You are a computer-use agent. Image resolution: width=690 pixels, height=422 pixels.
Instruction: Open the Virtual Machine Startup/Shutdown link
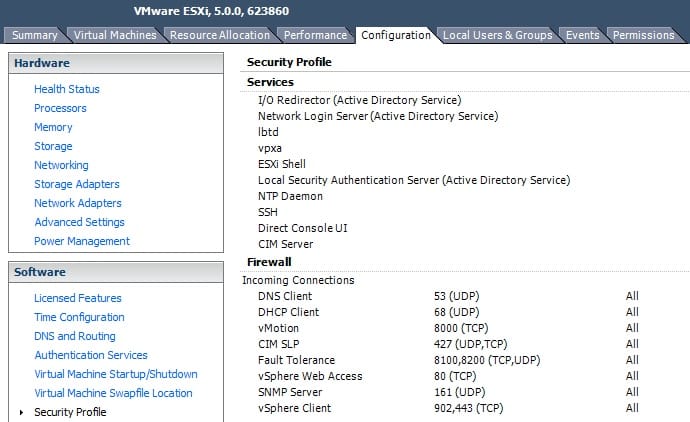[116, 374]
